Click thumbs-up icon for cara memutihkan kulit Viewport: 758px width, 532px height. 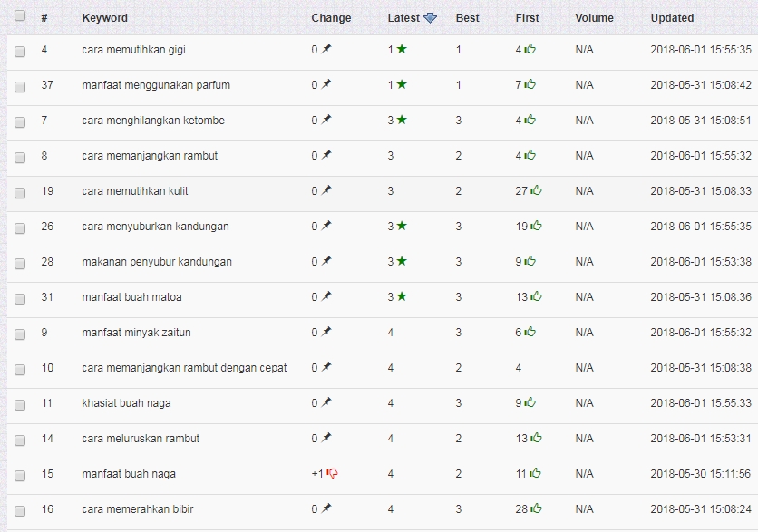536,190
